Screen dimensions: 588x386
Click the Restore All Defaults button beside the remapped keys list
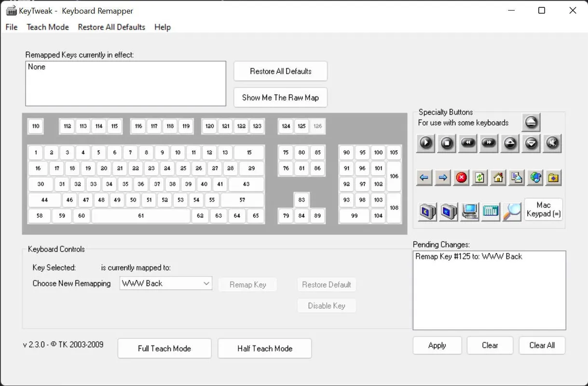click(x=281, y=71)
